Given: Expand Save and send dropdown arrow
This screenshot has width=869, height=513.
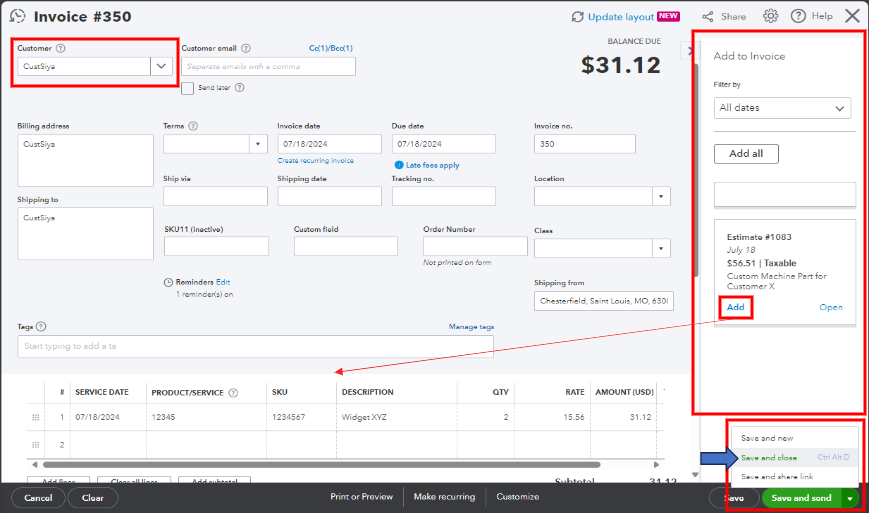Looking at the screenshot, I should click(x=850, y=498).
